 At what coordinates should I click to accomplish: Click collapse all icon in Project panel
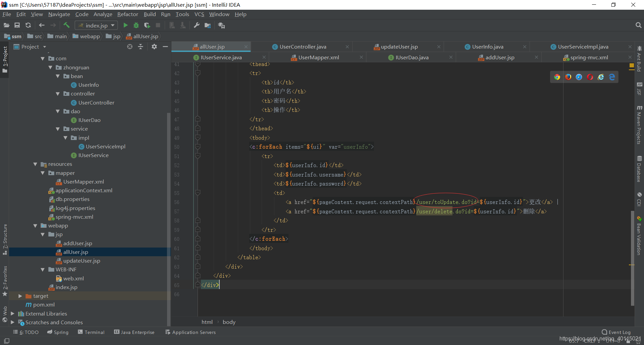coord(141,47)
